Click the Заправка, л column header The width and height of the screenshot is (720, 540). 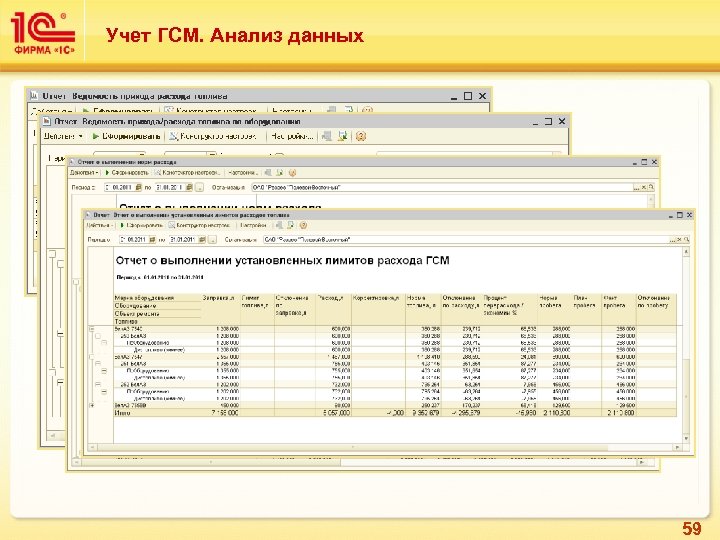click(219, 298)
